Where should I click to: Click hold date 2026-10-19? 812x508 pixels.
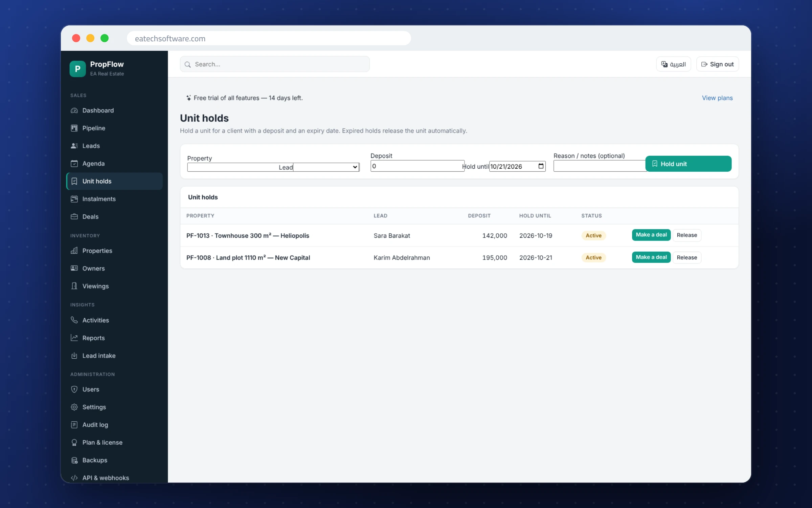[536, 235]
